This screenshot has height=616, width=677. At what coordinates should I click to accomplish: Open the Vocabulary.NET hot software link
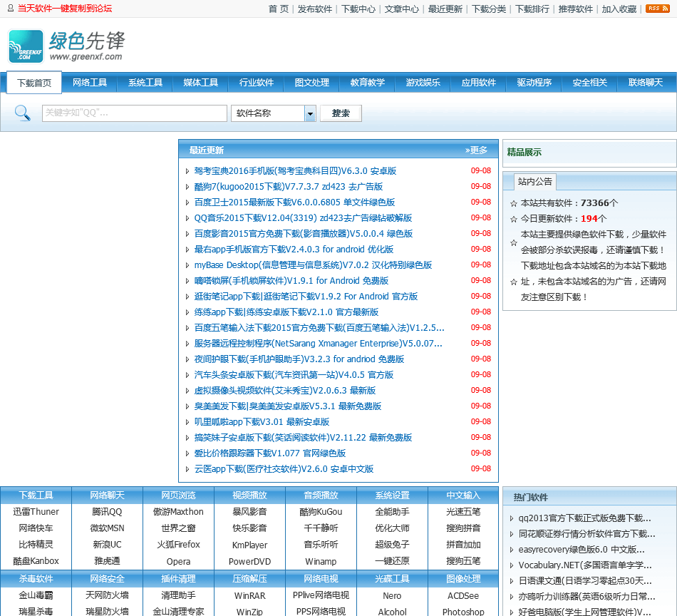[585, 565]
